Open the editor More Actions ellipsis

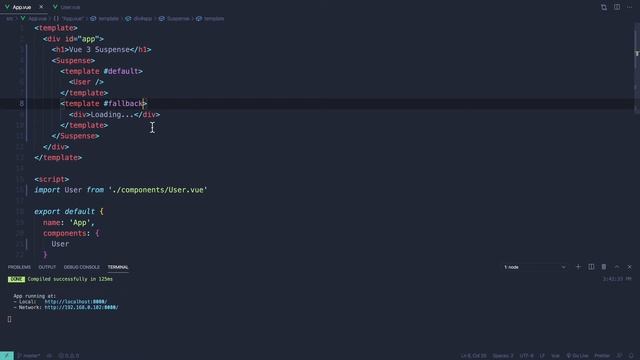pos(629,7)
